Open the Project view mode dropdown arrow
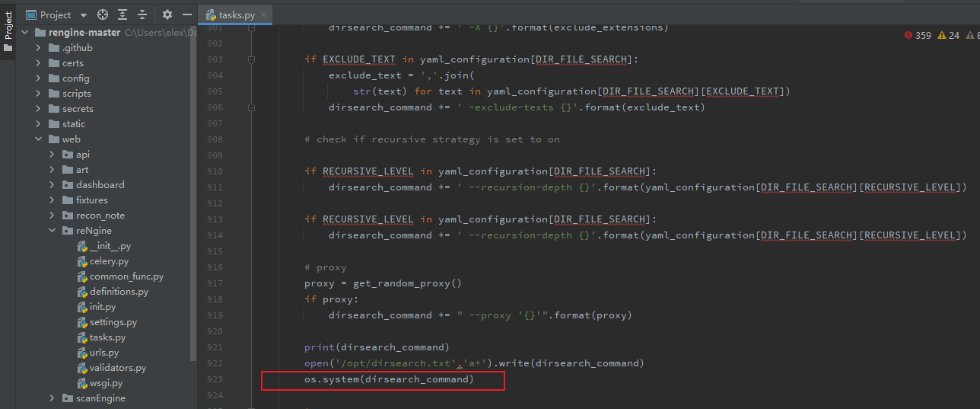The image size is (980, 409). [83, 15]
